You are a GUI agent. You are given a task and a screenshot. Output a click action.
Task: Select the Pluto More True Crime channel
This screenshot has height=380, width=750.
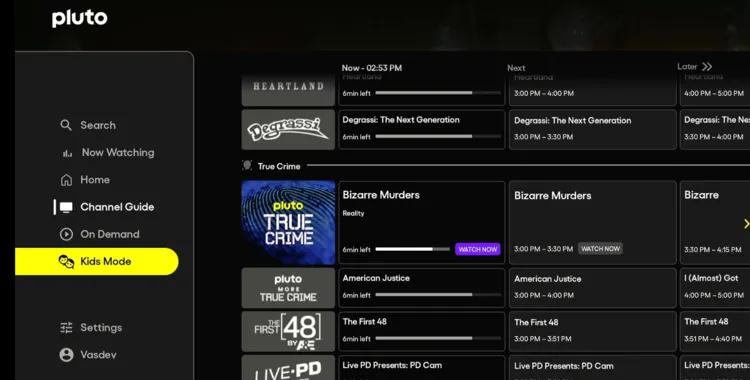[288, 288]
